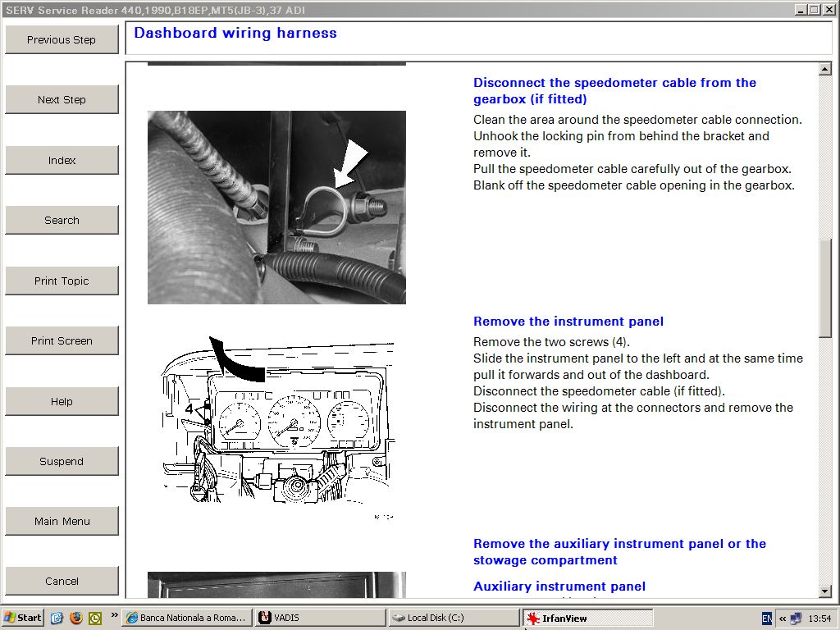Expand the Quick Launch overflow chevron
The image size is (840, 630).
click(114, 615)
